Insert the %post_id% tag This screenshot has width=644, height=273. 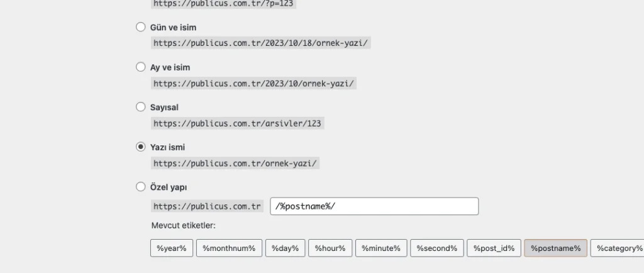(x=494, y=248)
